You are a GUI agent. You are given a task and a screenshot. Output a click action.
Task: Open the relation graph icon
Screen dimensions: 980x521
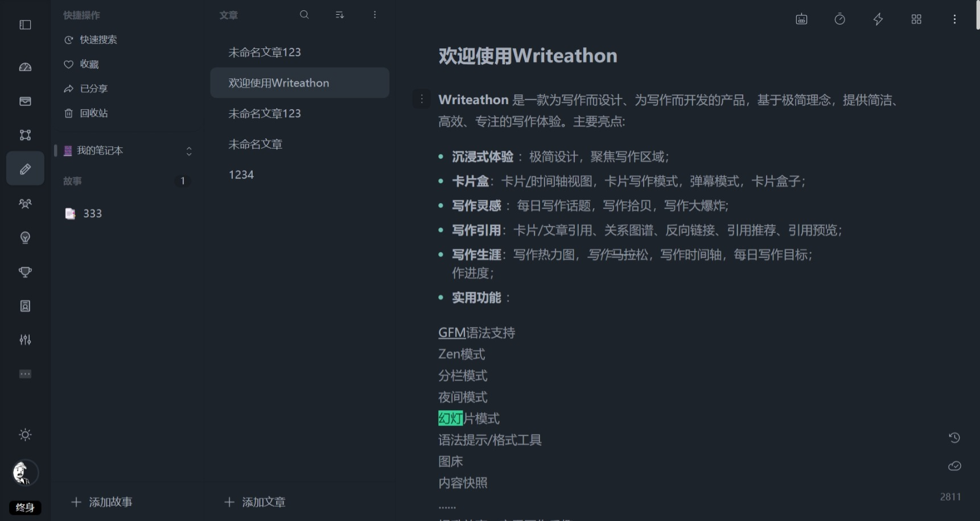(x=25, y=135)
